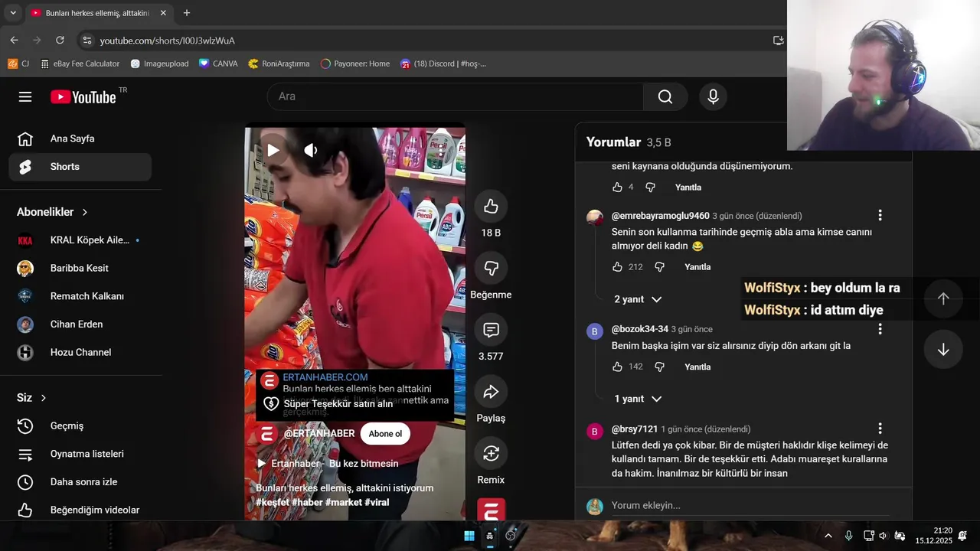Open more options for emrebayramoglu9460 comment

tap(880, 215)
